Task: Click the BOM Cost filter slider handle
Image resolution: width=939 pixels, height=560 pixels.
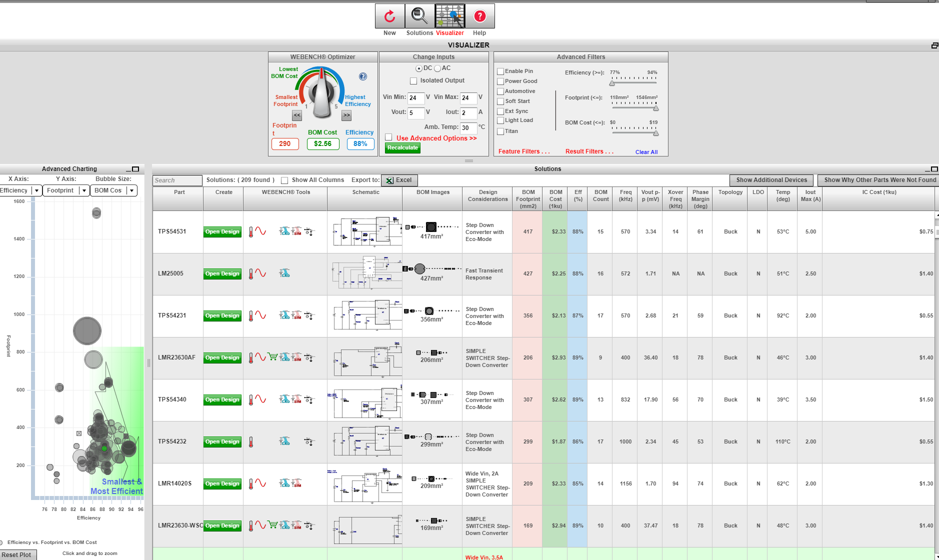Action: pyautogui.click(x=656, y=133)
